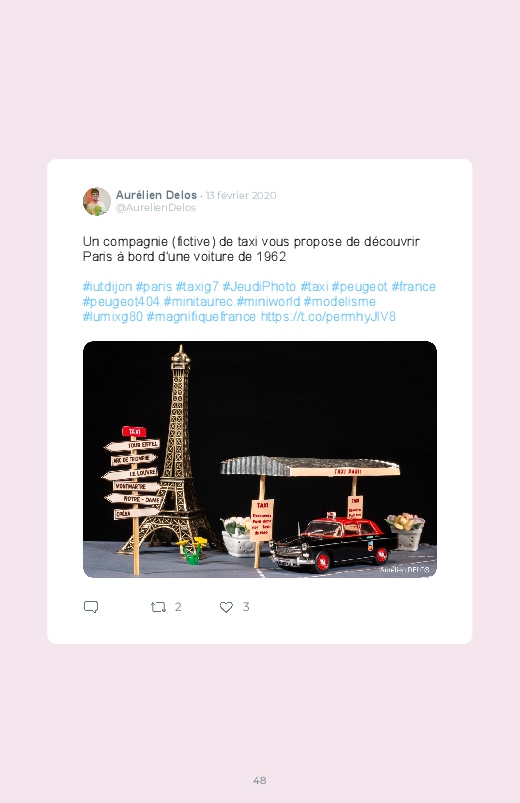Click the retweet arrows icon
The image size is (520, 803).
click(x=158, y=607)
